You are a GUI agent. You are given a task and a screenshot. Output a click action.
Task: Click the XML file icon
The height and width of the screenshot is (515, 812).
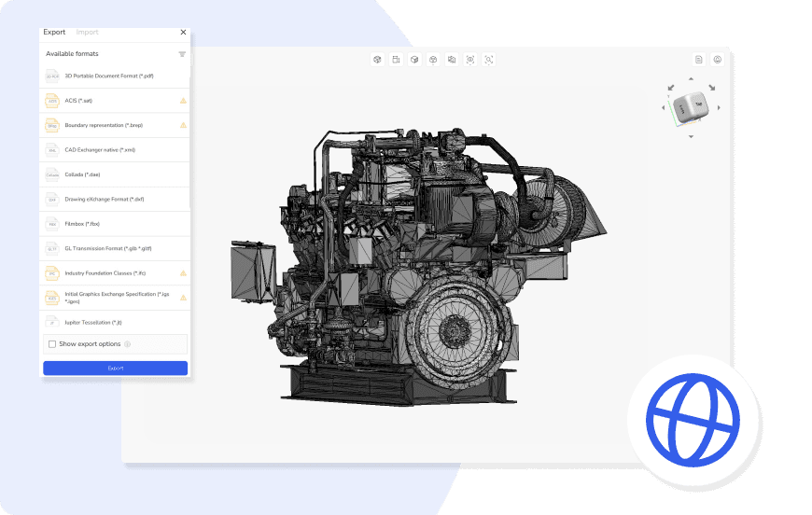(52, 150)
